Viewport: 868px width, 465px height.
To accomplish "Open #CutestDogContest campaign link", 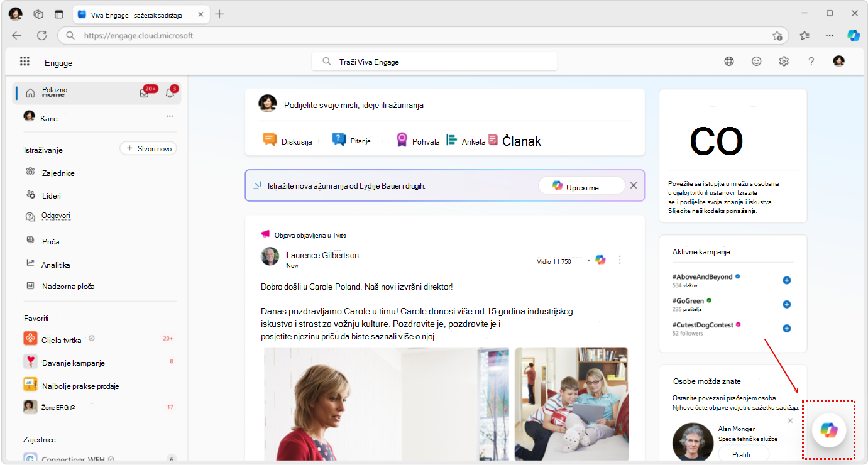I will click(x=704, y=324).
